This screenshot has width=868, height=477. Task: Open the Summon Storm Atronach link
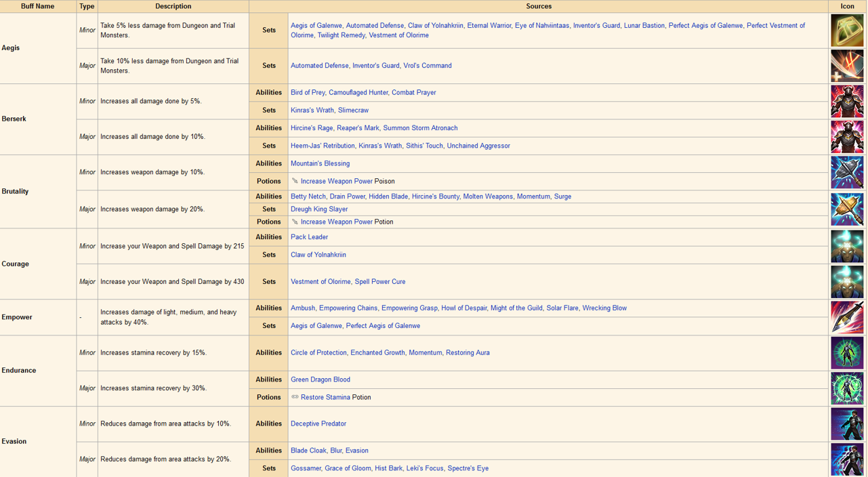[420, 128]
